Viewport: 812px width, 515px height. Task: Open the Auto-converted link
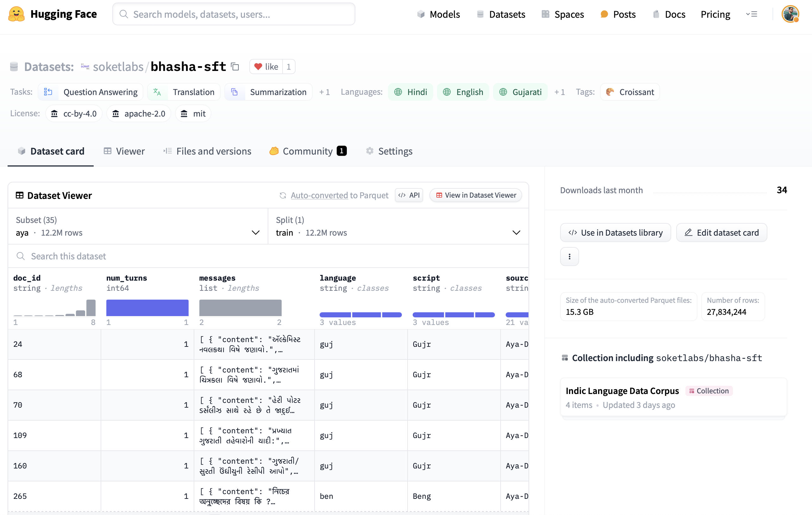(319, 195)
